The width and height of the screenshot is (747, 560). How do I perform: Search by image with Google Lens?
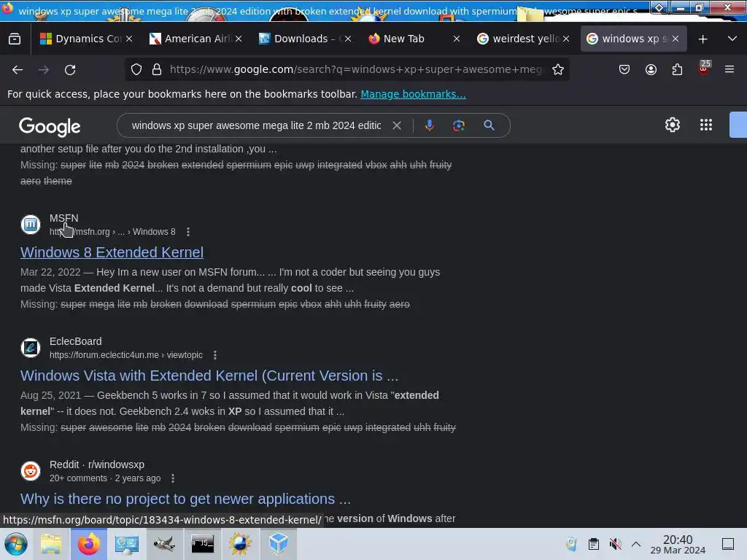tap(459, 125)
